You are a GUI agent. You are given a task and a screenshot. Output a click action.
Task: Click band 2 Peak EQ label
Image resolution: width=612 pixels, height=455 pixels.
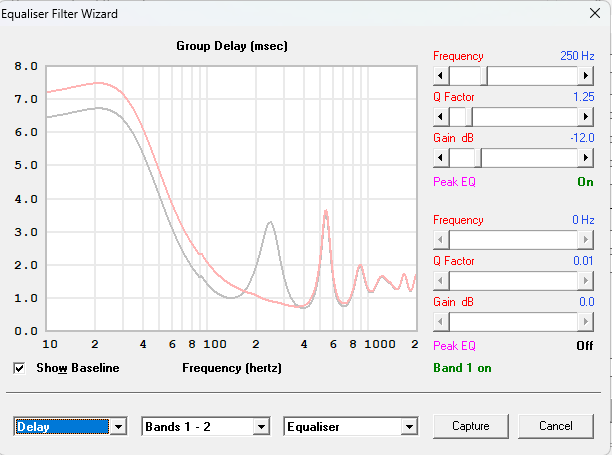coord(454,346)
